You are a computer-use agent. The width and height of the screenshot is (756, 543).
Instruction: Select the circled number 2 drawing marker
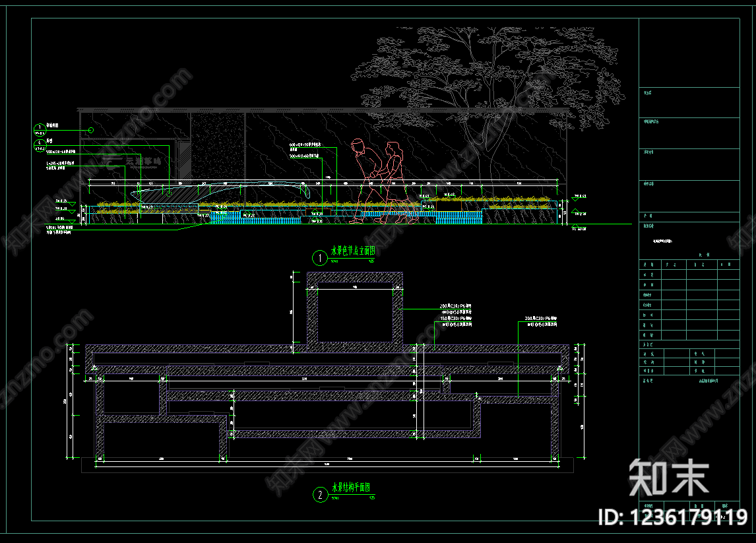tap(320, 495)
